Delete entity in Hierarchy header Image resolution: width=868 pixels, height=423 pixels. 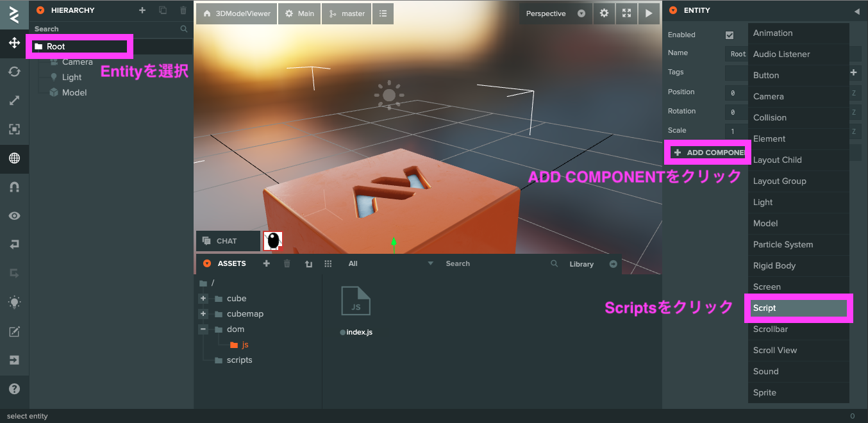(183, 10)
